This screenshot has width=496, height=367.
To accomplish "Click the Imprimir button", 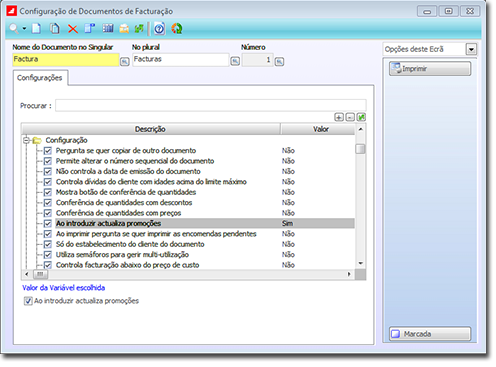I will pyautogui.click(x=430, y=69).
